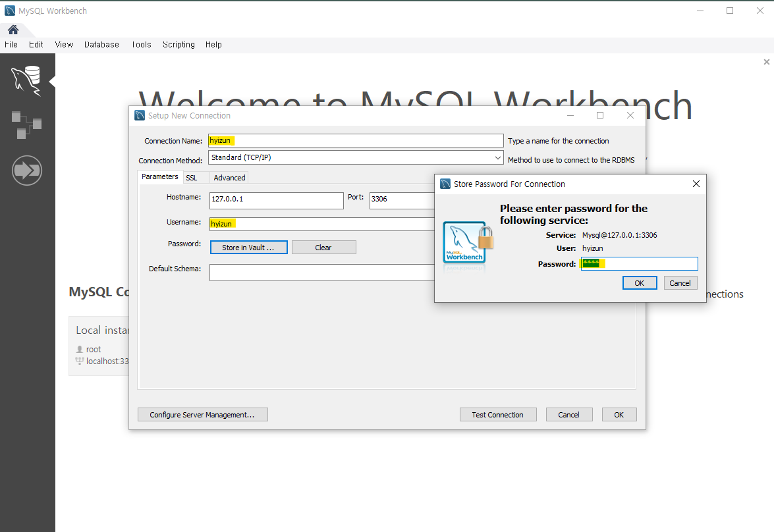Open the Database menu

click(101, 44)
